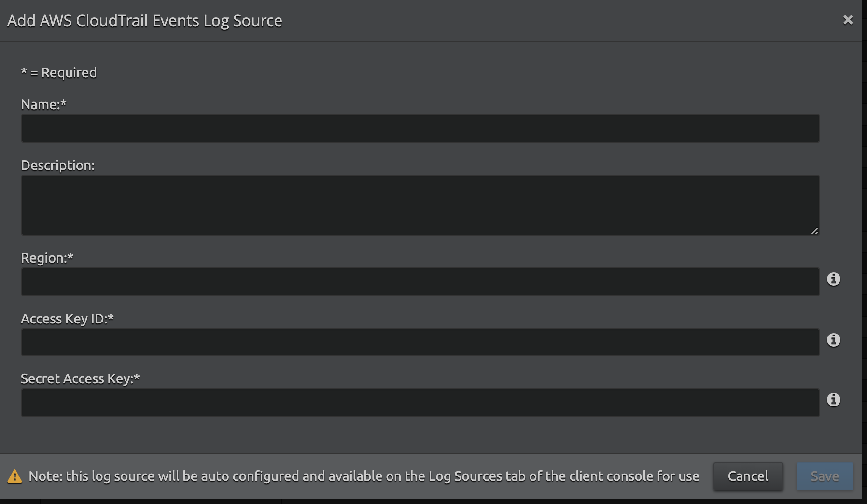Click the dialog title "Add AWS CloudTrail Events Log Source"
Image resolution: width=867 pixels, height=504 pixels.
(x=144, y=21)
